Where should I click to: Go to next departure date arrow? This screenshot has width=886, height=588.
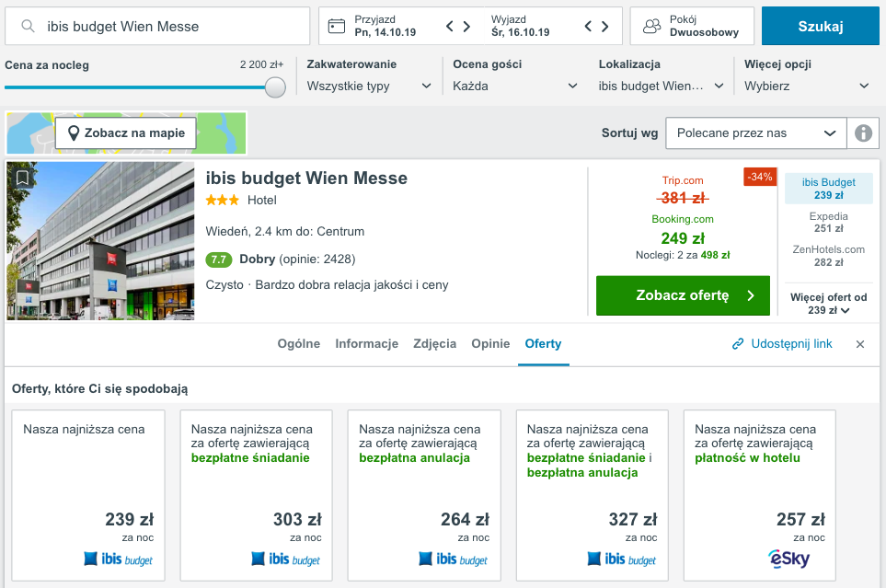click(604, 26)
